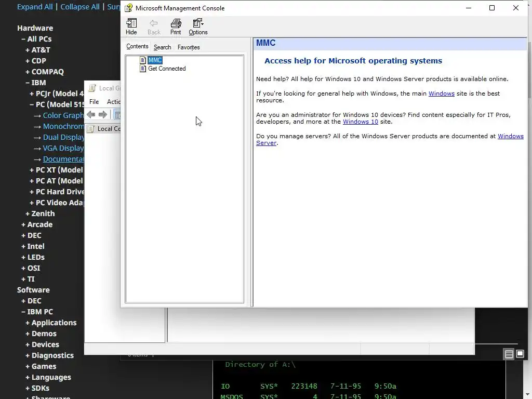This screenshot has width=532, height=399.
Task: Click the Local Computer Policy tree node icon
Action: click(x=91, y=129)
